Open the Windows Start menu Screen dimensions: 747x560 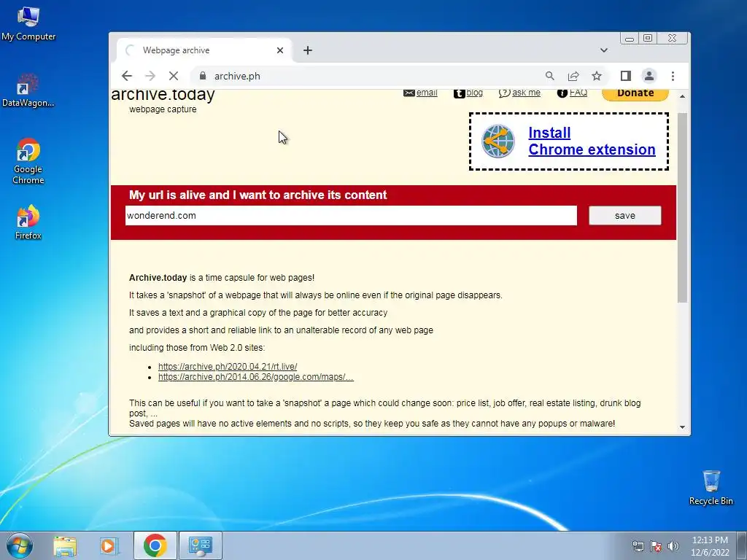tap(20, 545)
